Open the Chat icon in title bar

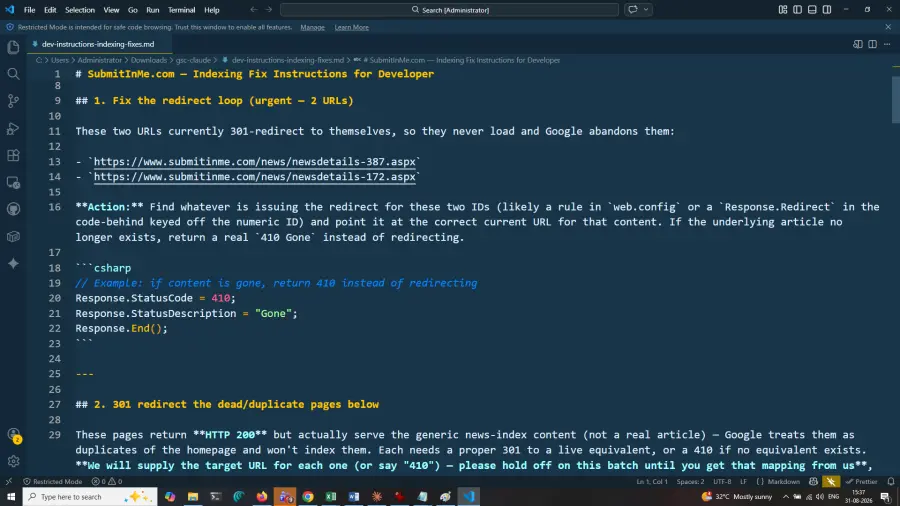pyautogui.click(x=633, y=10)
